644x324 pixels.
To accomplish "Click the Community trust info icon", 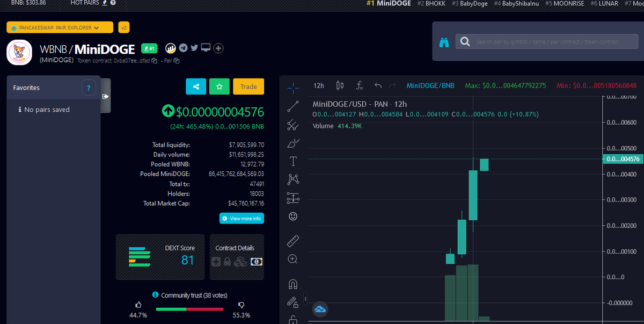I will point(156,295).
